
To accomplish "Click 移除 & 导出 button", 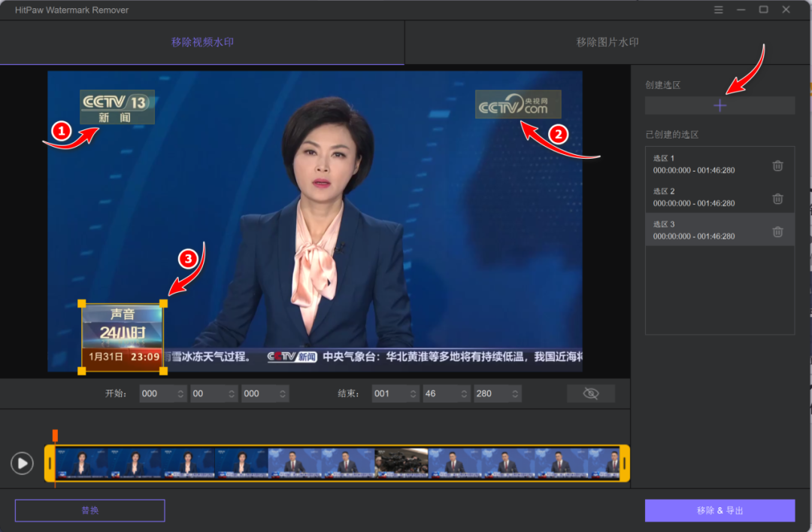I will coord(720,511).
